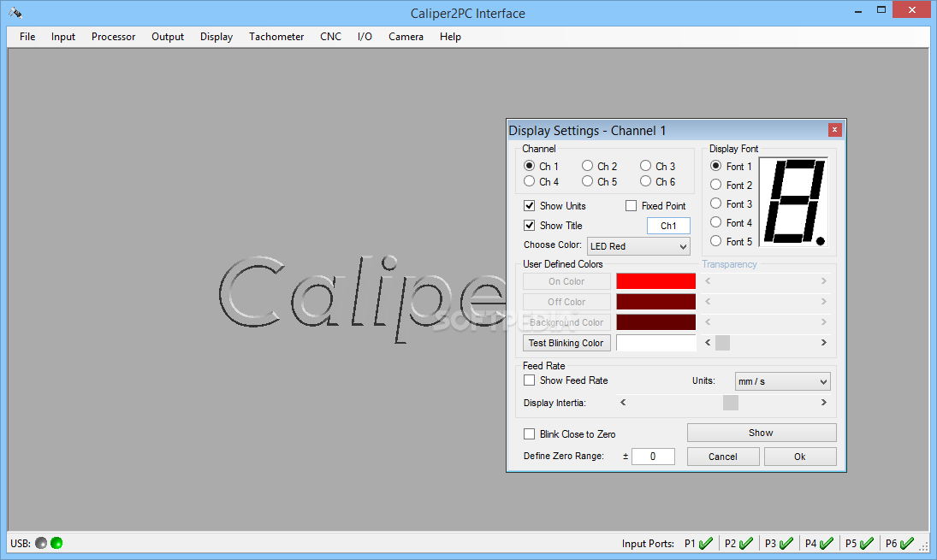The width and height of the screenshot is (937, 560).
Task: Click the maroon Background Color swatch
Action: [656, 322]
